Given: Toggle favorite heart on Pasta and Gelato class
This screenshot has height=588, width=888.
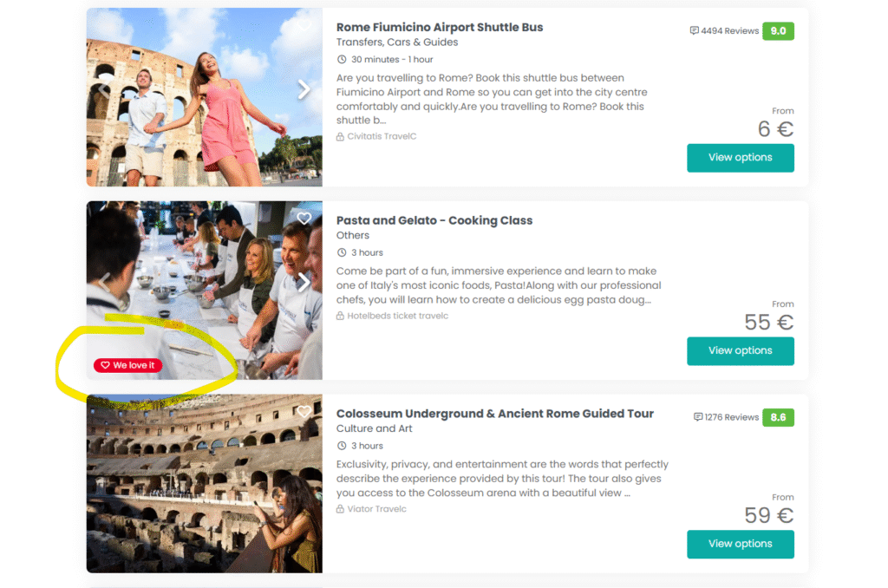Looking at the screenshot, I should tap(304, 218).
